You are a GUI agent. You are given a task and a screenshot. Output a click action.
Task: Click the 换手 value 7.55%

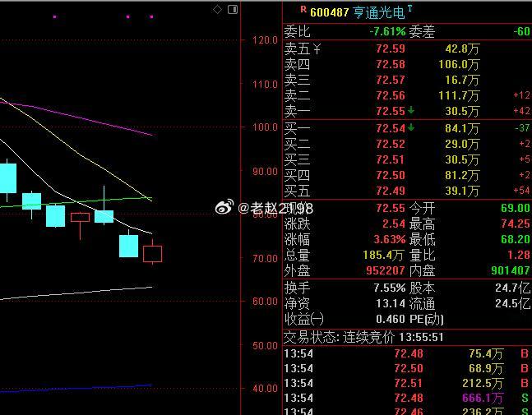390,288
